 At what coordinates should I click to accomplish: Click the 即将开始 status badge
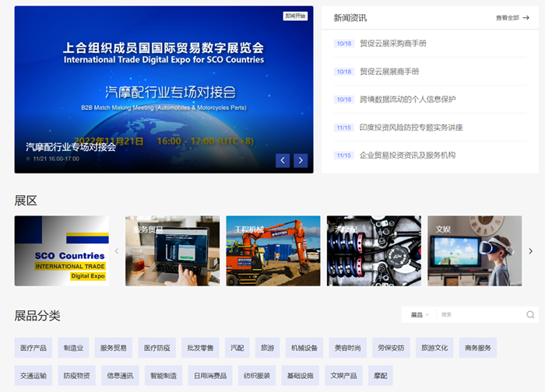tap(295, 16)
